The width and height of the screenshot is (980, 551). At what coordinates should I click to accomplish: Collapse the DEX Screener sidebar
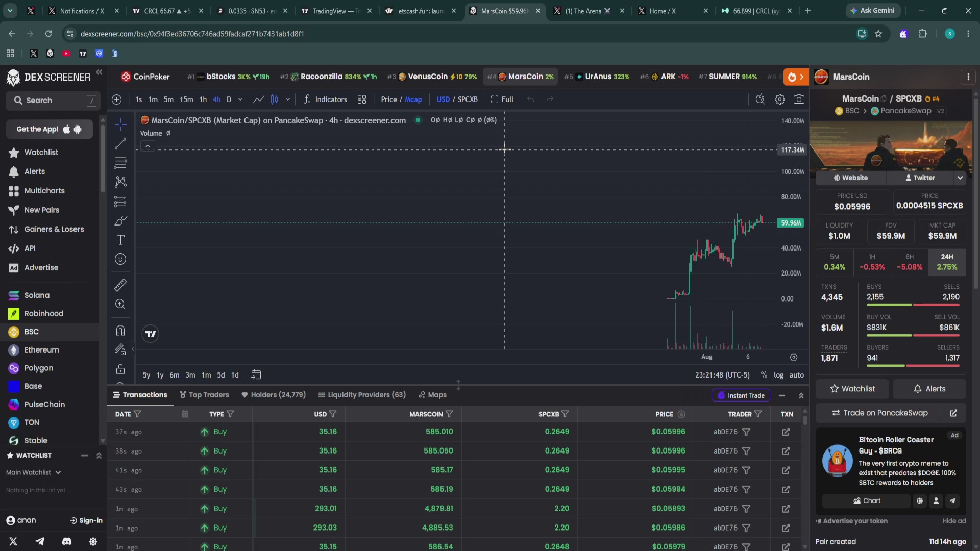99,72
